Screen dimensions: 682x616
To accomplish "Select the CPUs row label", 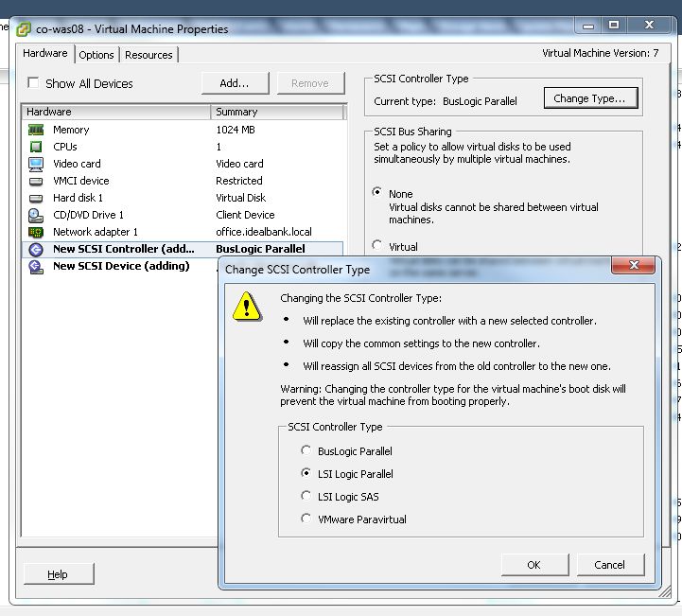I will [x=65, y=147].
